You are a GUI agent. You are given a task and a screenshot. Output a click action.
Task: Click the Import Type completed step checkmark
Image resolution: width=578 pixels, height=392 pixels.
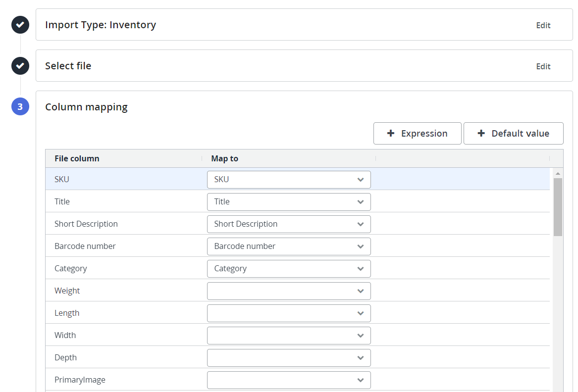(x=20, y=25)
